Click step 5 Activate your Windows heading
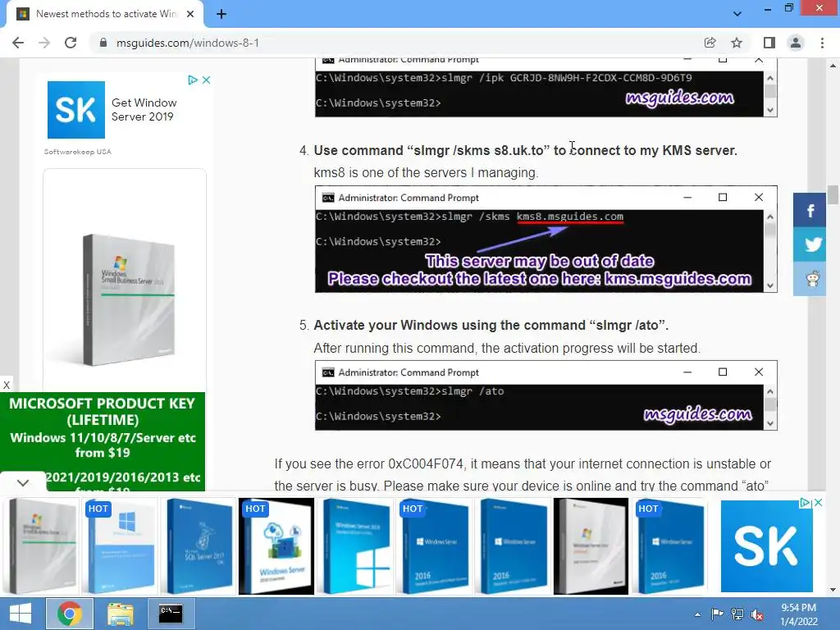This screenshot has height=630, width=840. tap(491, 325)
